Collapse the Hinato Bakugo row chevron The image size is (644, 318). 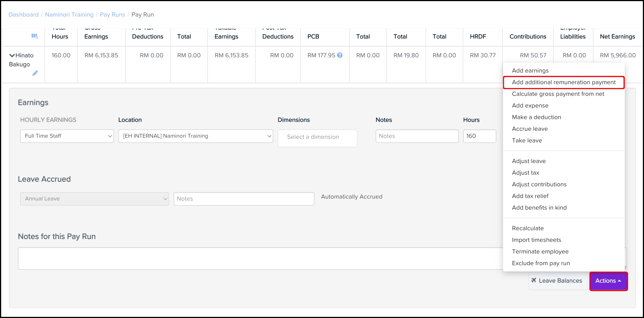(12, 55)
